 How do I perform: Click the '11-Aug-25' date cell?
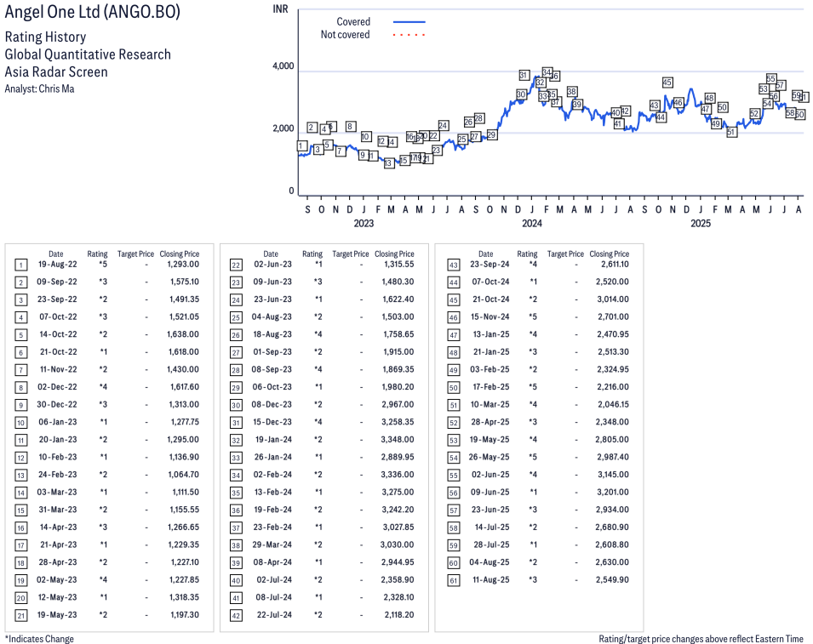pos(491,579)
